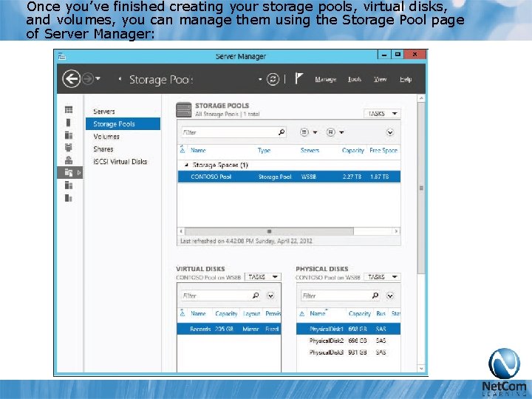Select Storage Pools in the navigation list
Viewport: 532px width, 399px height.
click(x=123, y=124)
